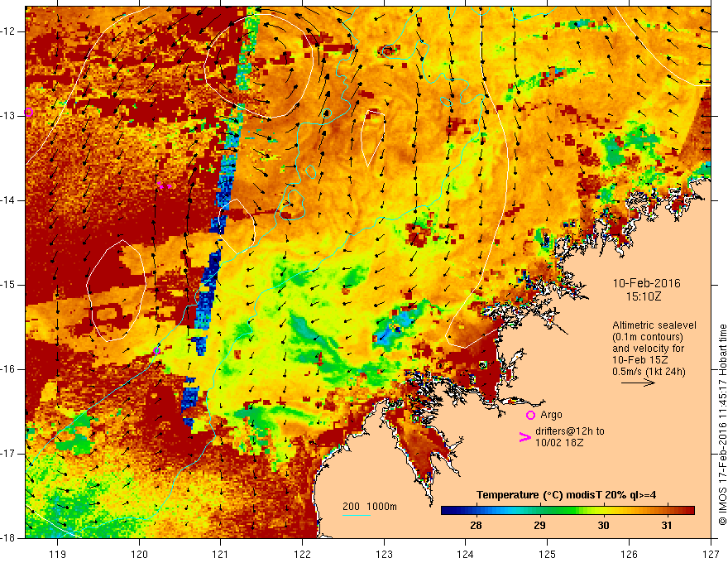Click the cyan isobath legend line under '200 1000m'
Image resolution: width=728 pixels, height=563 pixels.
356,515
